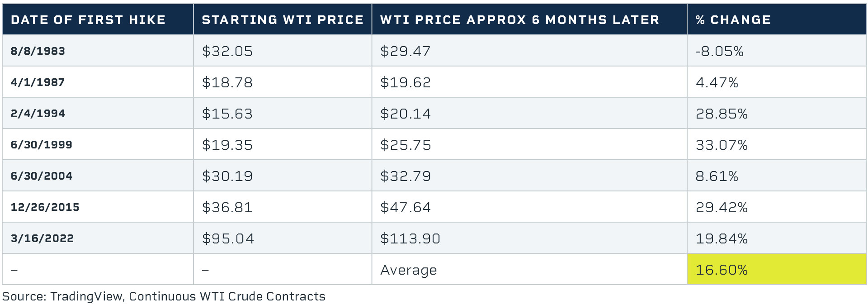Click 'WTI Price Approx 6 Months Later' header
This screenshot has height=305, width=868.
[519, 20]
